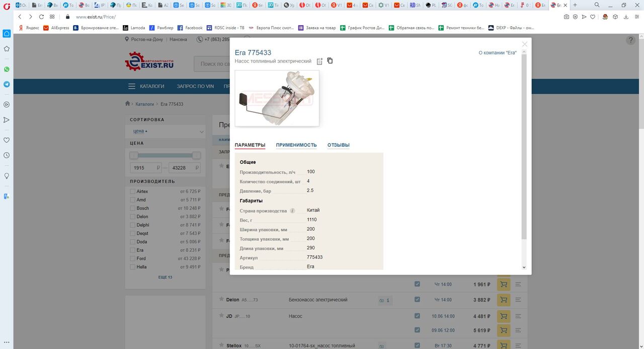
Task: Add the 3 882 ₽ Delon offer to cart
Action: [503, 300]
